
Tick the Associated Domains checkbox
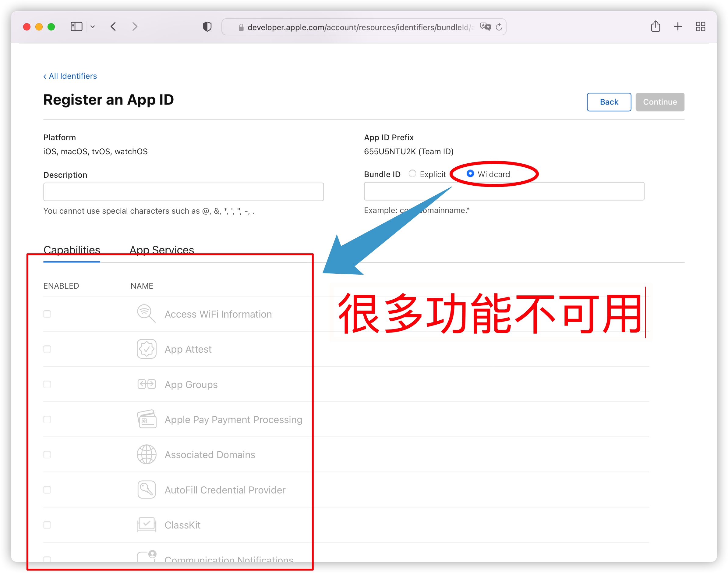tap(47, 454)
